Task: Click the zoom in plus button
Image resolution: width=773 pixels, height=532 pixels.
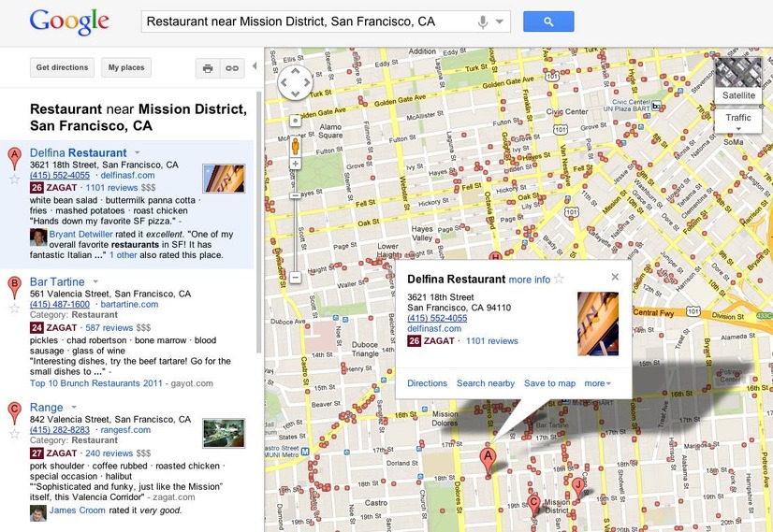Action: pos(295,164)
